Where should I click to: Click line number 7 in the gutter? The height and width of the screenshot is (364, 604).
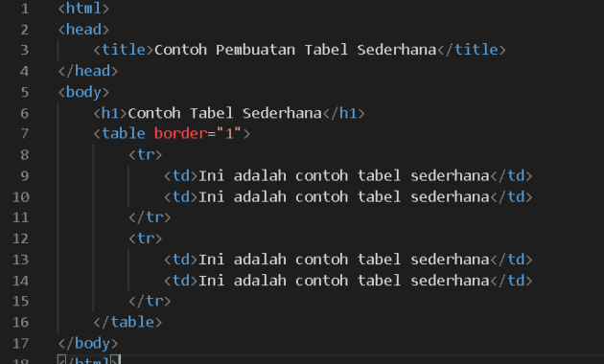pos(24,133)
